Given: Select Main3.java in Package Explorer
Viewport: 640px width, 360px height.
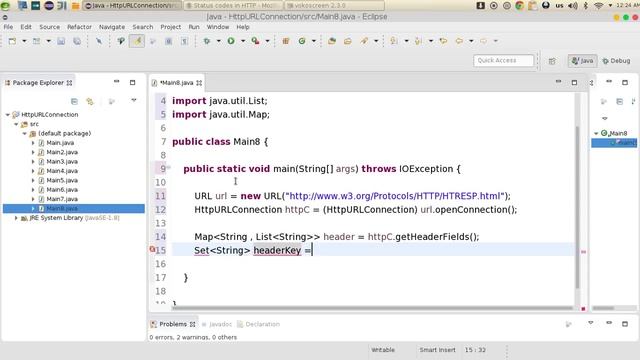Looking at the screenshot, I should [x=62, y=162].
